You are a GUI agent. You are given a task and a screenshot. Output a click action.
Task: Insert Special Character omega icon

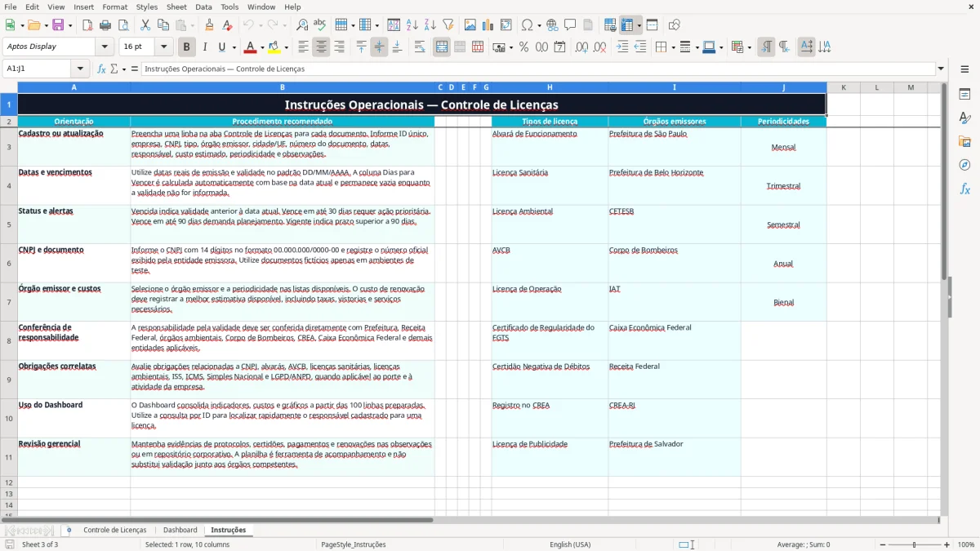click(x=527, y=25)
